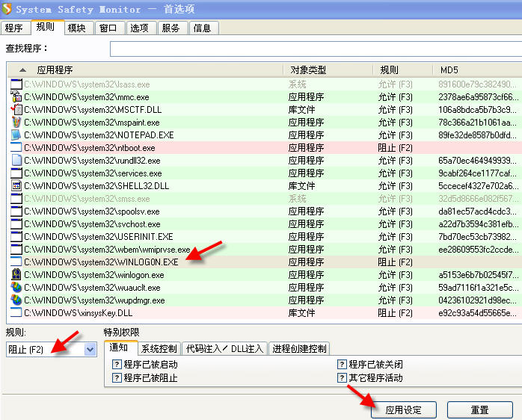522x420 pixels.
Task: Open the 信息 tab
Action: [203, 28]
